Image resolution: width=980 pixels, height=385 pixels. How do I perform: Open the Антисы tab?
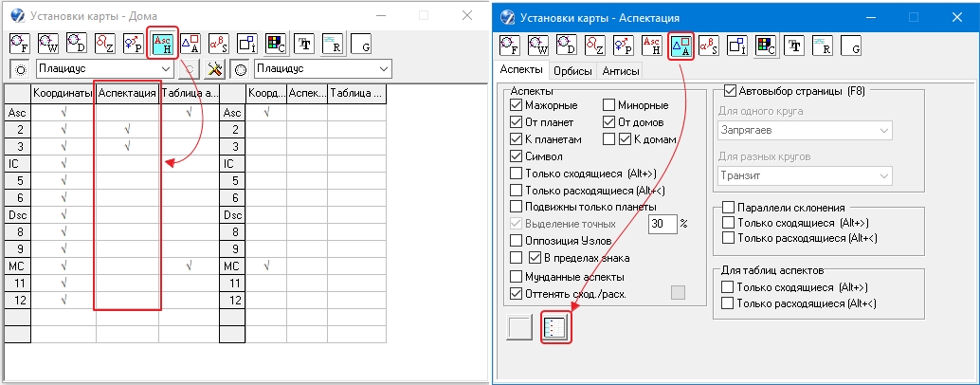click(621, 71)
